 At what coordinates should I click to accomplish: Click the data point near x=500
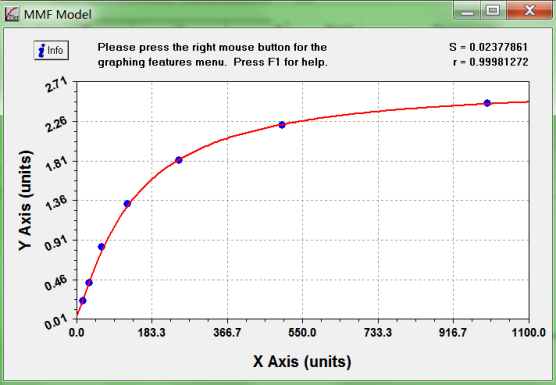282,125
